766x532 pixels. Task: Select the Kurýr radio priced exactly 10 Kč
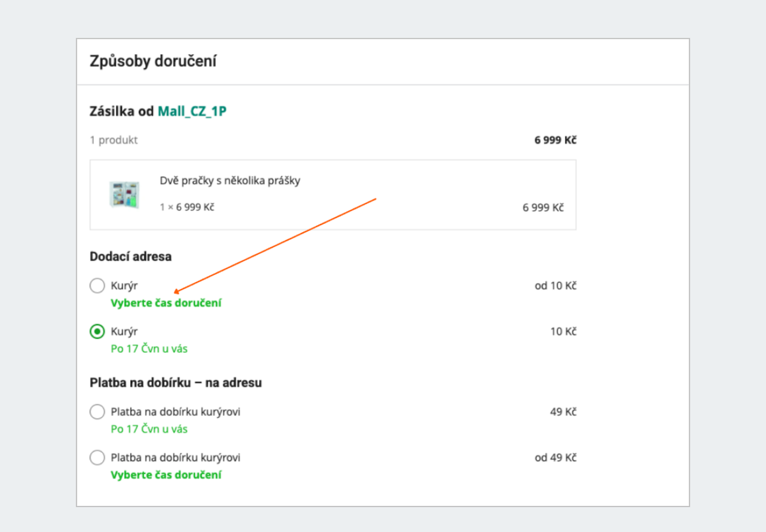click(x=97, y=332)
